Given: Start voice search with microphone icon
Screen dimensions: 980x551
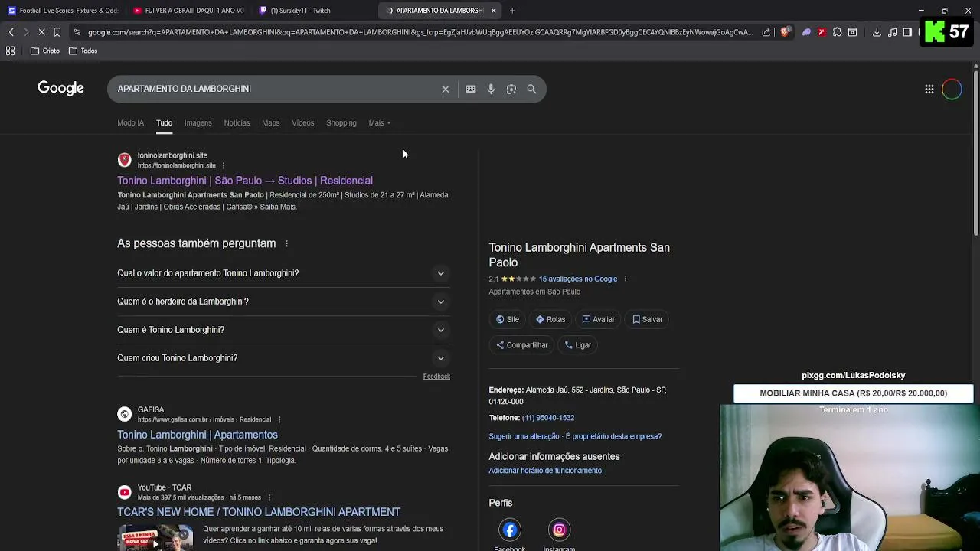Looking at the screenshot, I should pos(491,89).
